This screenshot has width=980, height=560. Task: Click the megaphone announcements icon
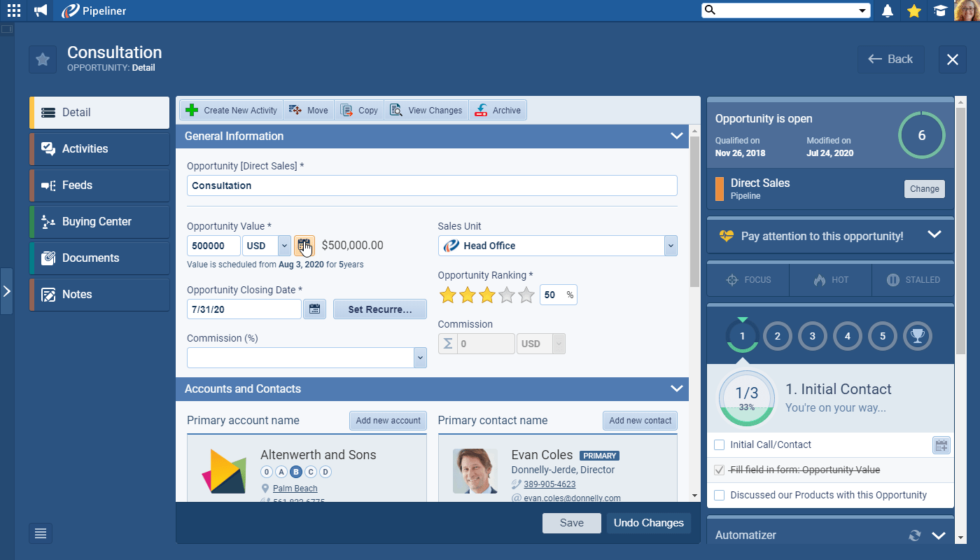coord(41,10)
